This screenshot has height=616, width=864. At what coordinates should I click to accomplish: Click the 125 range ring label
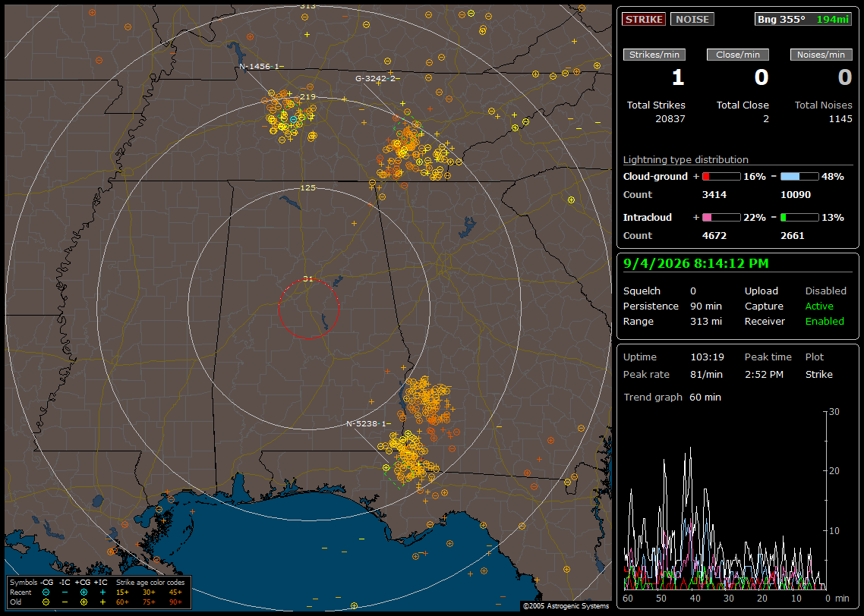point(308,187)
